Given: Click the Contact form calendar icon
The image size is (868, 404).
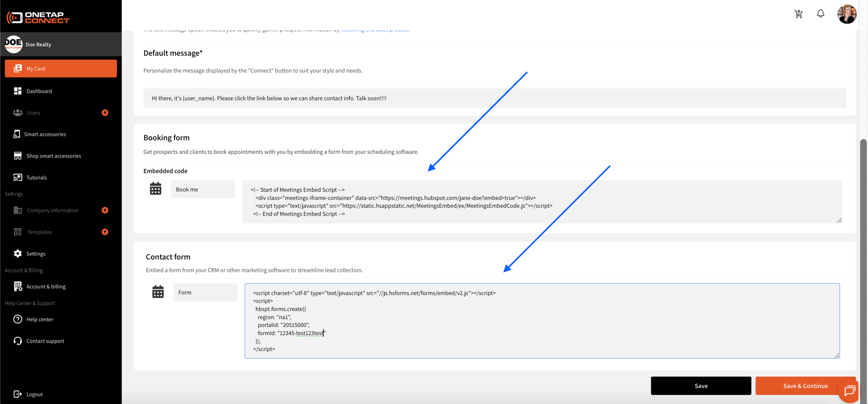Looking at the screenshot, I should pyautogui.click(x=158, y=292).
